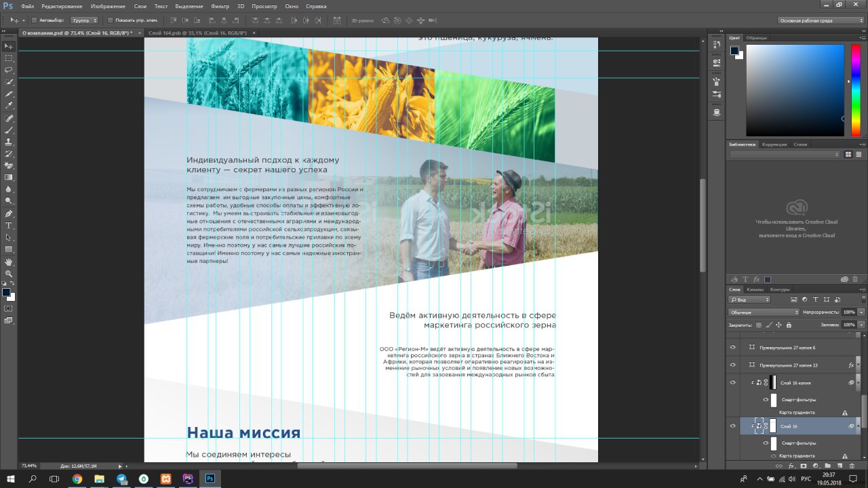This screenshot has height=488, width=868.
Task: Select the Quick Selection tool
Action: [x=9, y=82]
